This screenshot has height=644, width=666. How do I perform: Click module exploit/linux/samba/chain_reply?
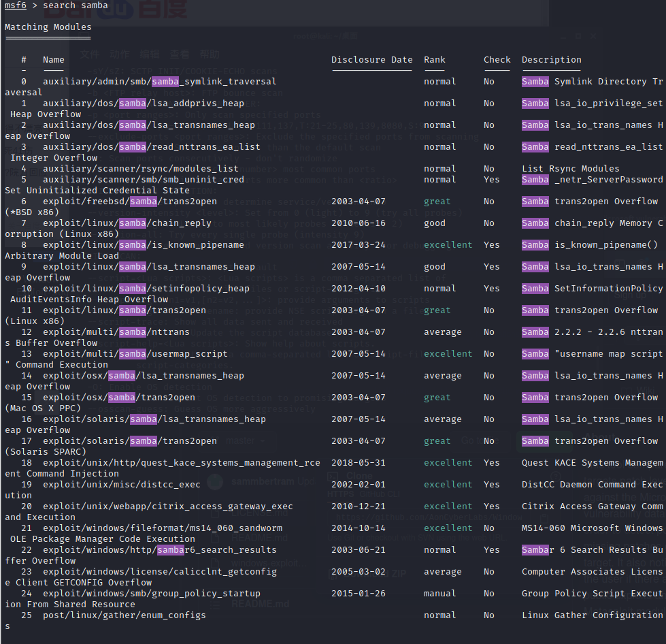[x=127, y=223]
